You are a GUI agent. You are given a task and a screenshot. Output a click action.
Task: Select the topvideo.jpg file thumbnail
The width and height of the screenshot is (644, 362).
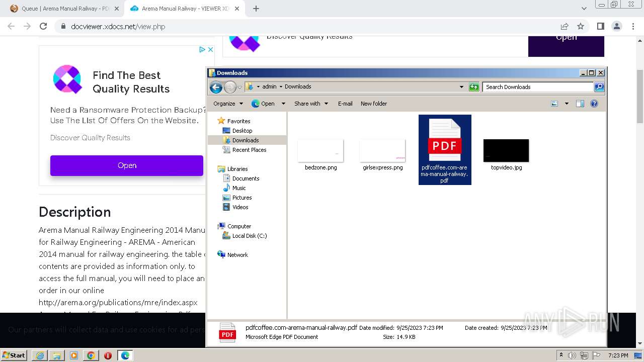(506, 151)
